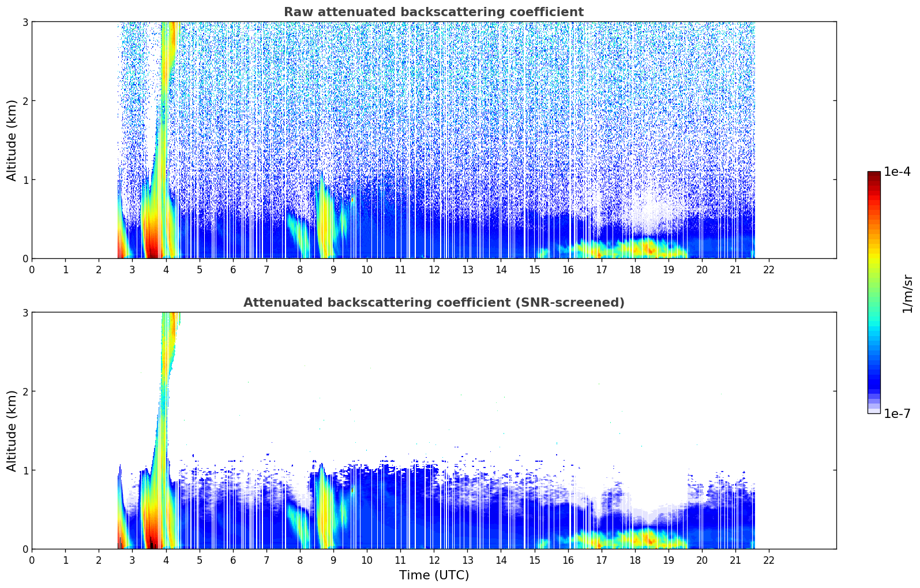The width and height of the screenshot is (920, 588).
Task: Click the '12' time tick under upper plot
Action: pos(434,270)
